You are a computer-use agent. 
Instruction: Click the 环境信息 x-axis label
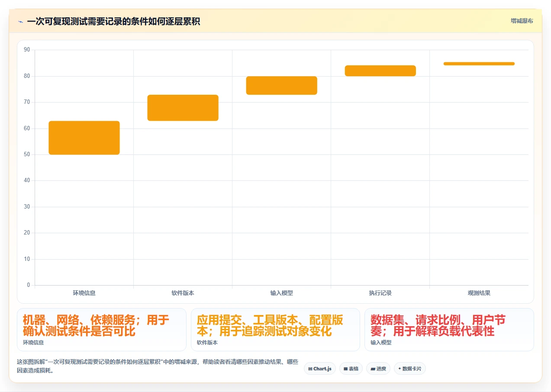[x=84, y=293]
